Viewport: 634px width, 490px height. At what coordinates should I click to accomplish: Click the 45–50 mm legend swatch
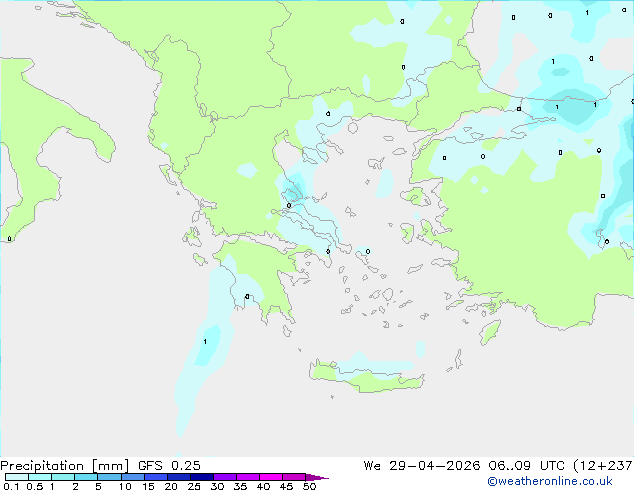[294, 477]
